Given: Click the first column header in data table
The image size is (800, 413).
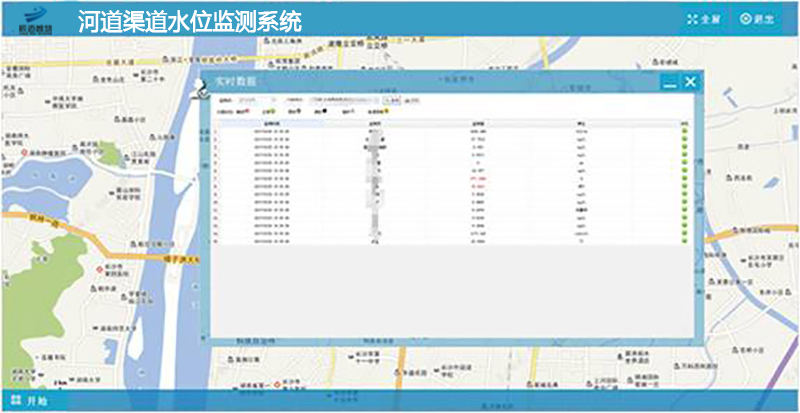Looking at the screenshot, I should [x=270, y=122].
